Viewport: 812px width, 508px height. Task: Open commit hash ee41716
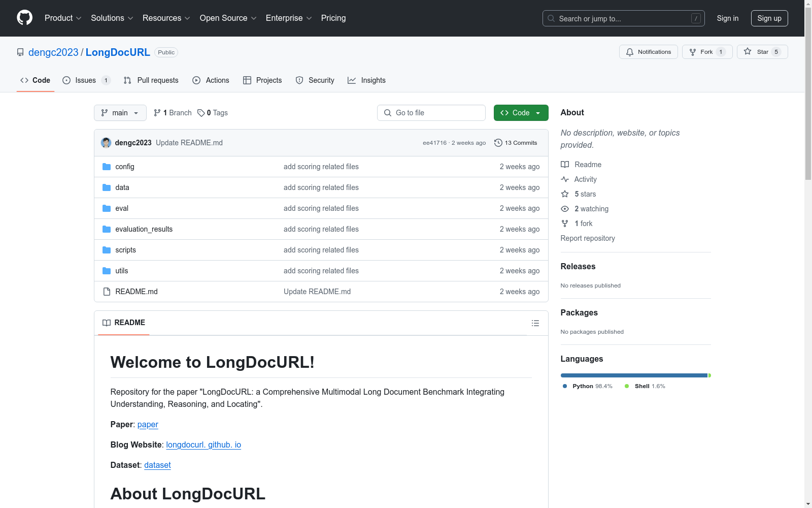click(434, 143)
